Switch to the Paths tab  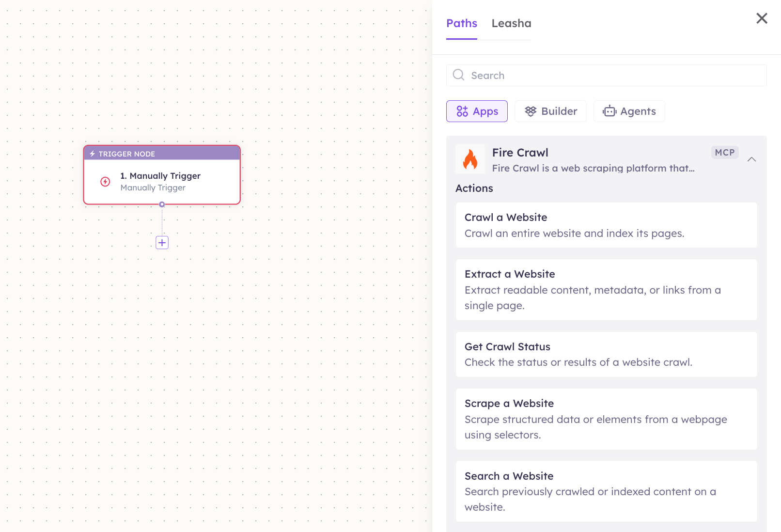tap(462, 23)
